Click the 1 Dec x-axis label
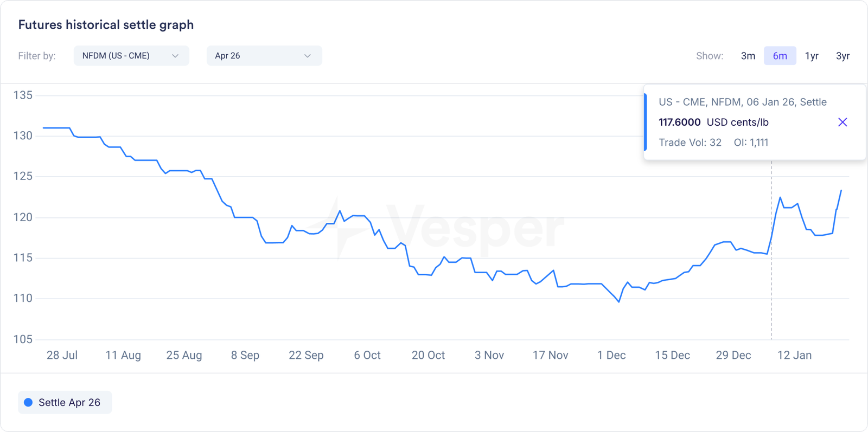This screenshot has width=868, height=432. tap(611, 355)
